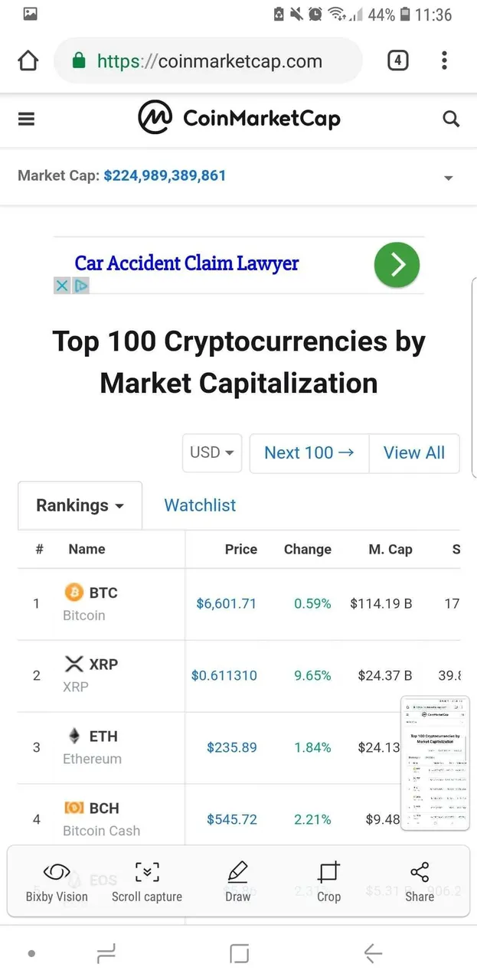Tap the search magnifier icon
The width and height of the screenshot is (477, 980).
coord(451,119)
